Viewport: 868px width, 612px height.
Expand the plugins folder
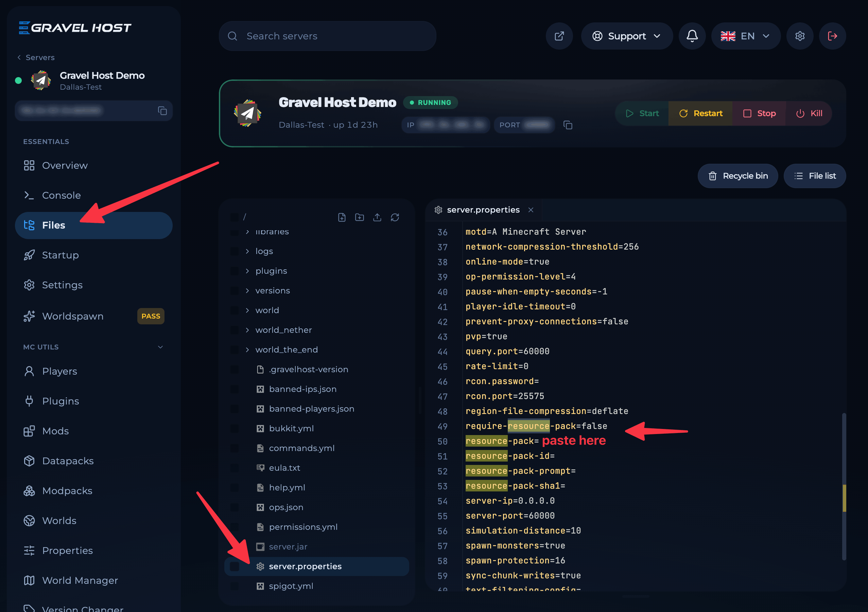(x=247, y=271)
